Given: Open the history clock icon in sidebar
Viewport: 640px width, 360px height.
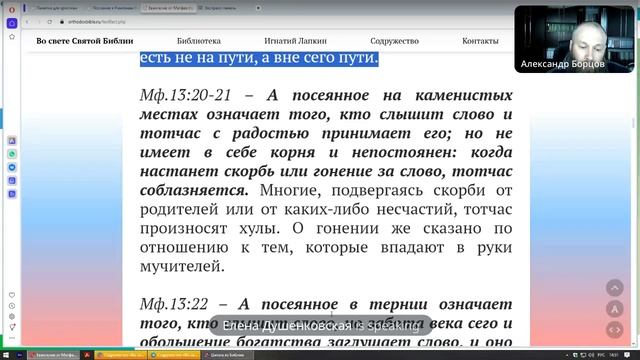Looking at the screenshot, I should (12, 306).
